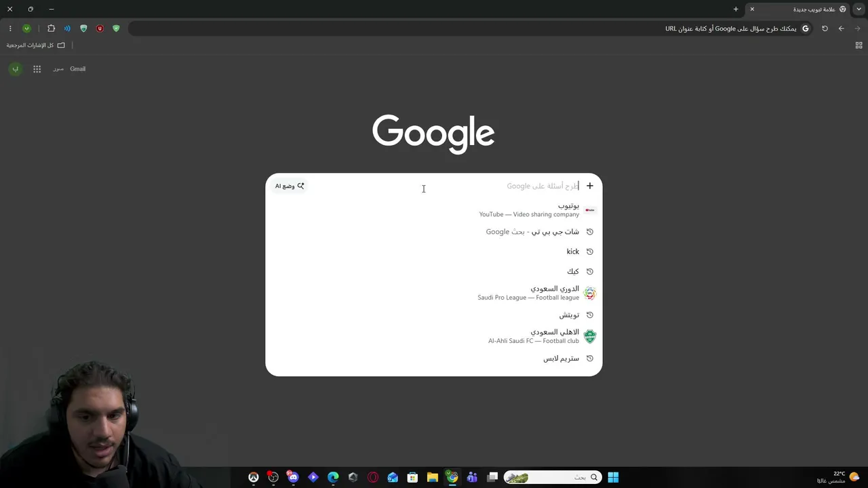The image size is (868, 488).
Task: Open the Chrome three-dot menu
Action: coord(10,28)
